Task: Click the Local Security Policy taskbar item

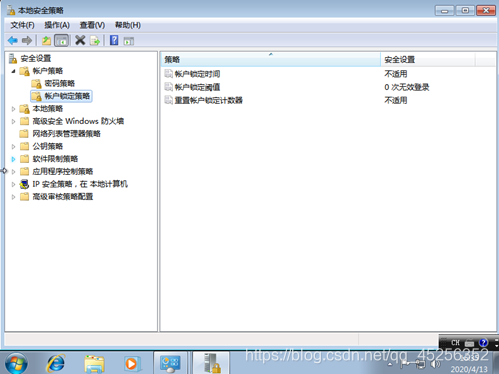Action: tap(212, 363)
